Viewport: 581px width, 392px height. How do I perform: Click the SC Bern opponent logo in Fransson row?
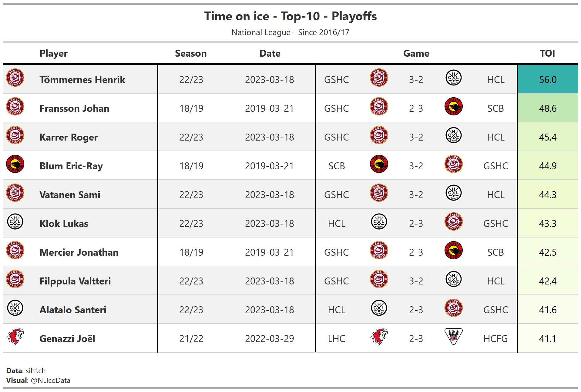point(453,107)
